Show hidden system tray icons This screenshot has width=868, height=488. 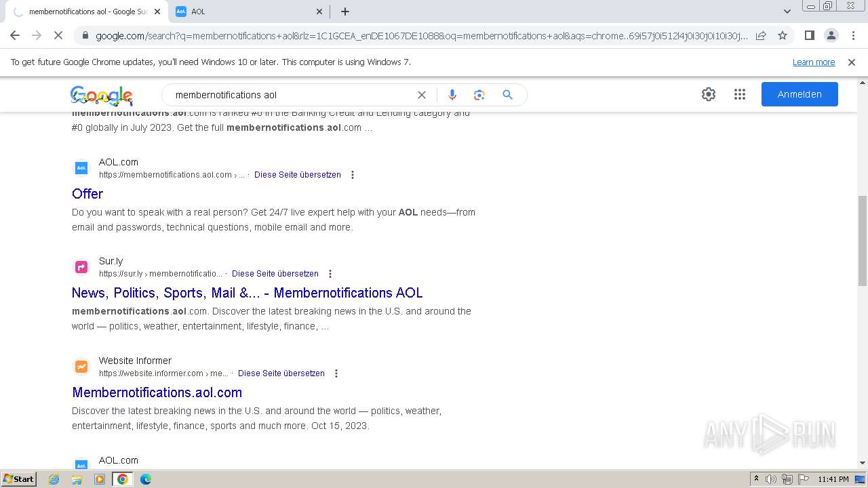tap(756, 479)
